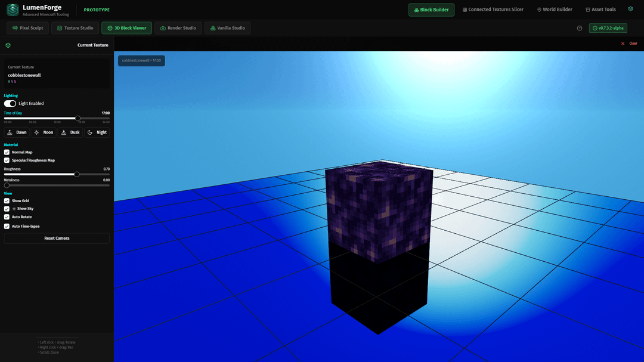Click the red X Clear icon
Screen dimensions: 644x362
coord(623,44)
